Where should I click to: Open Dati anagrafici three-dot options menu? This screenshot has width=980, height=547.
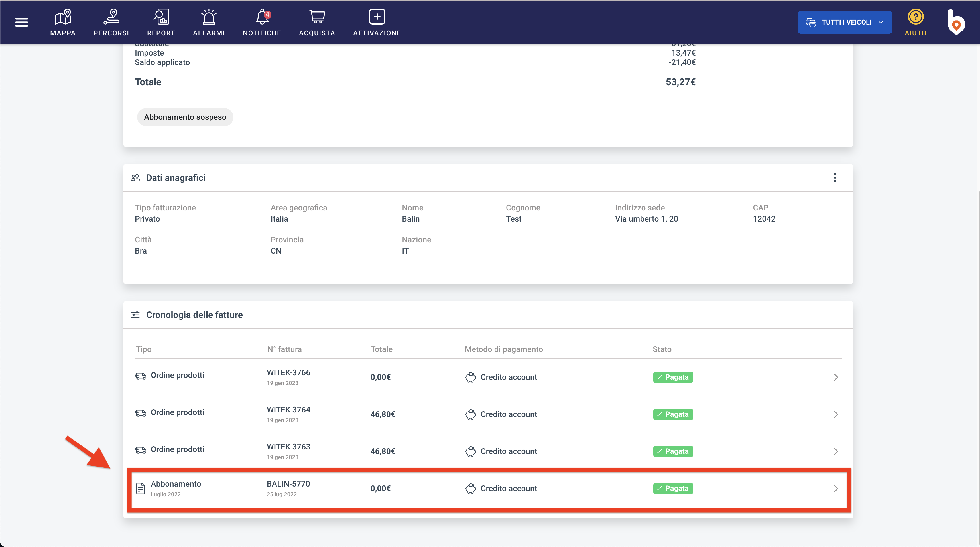pyautogui.click(x=835, y=178)
